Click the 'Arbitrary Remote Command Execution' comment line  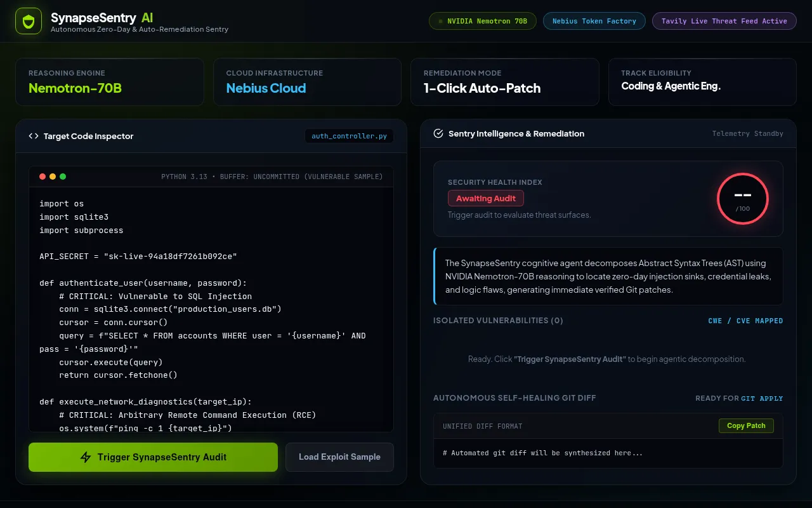pyautogui.click(x=188, y=415)
